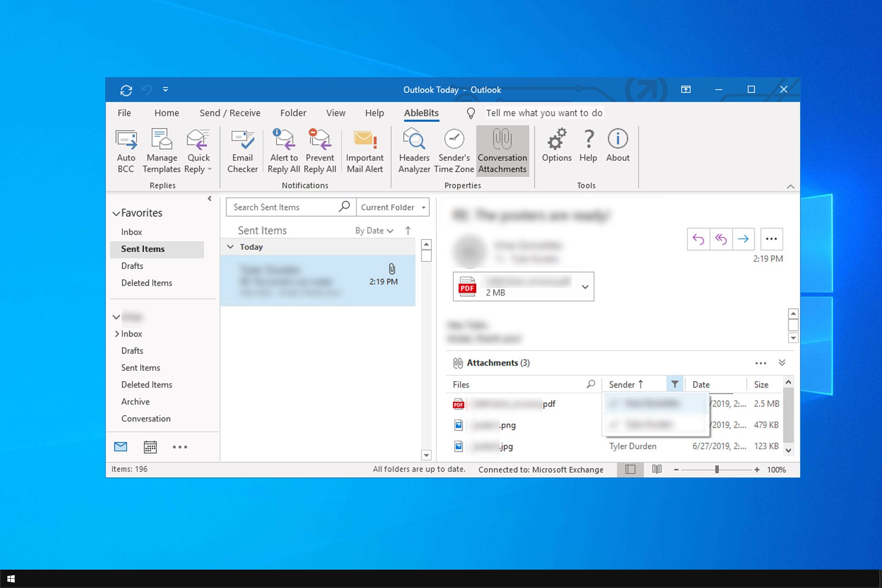The height and width of the screenshot is (588, 882).
Task: Toggle the Conversation Attachments pane
Action: coord(503,152)
